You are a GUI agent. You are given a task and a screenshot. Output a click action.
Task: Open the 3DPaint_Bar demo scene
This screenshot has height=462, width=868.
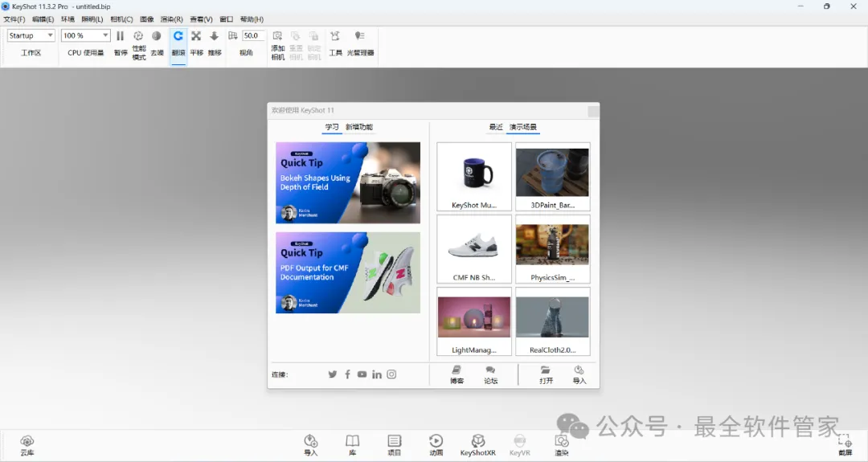tap(552, 177)
